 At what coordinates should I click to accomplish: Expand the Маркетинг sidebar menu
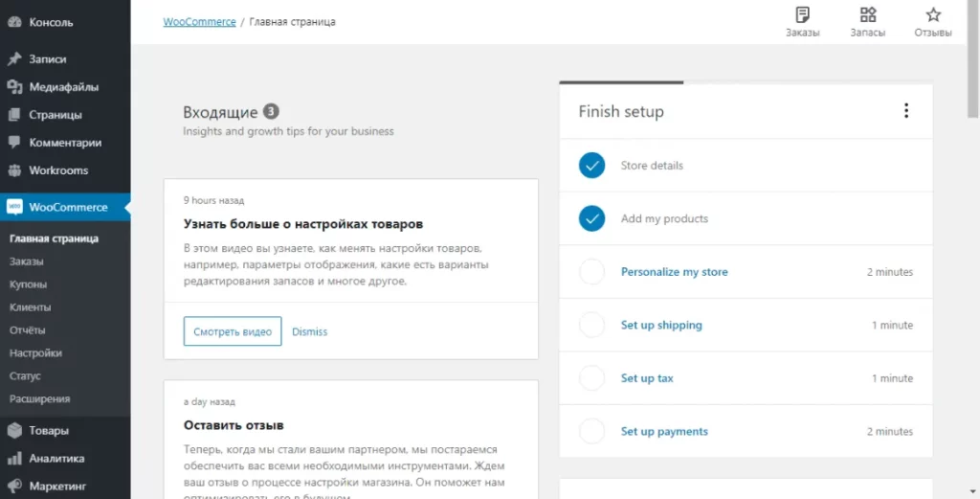(57, 487)
